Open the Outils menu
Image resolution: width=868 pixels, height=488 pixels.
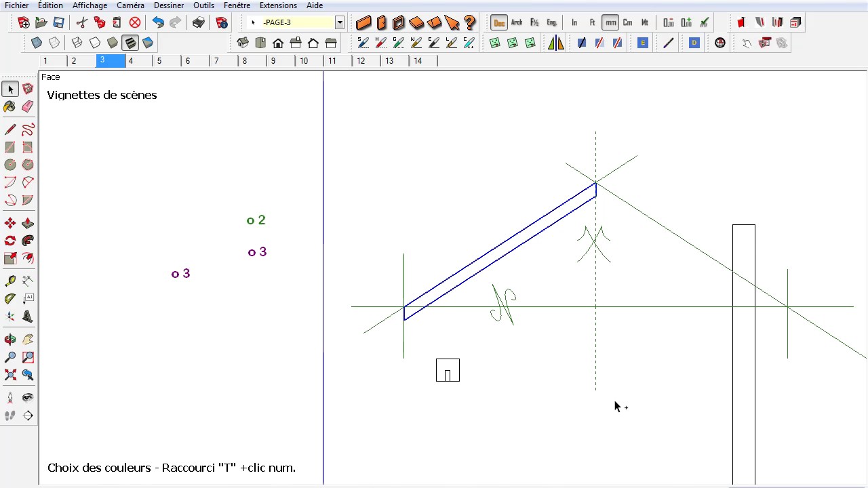tap(203, 5)
